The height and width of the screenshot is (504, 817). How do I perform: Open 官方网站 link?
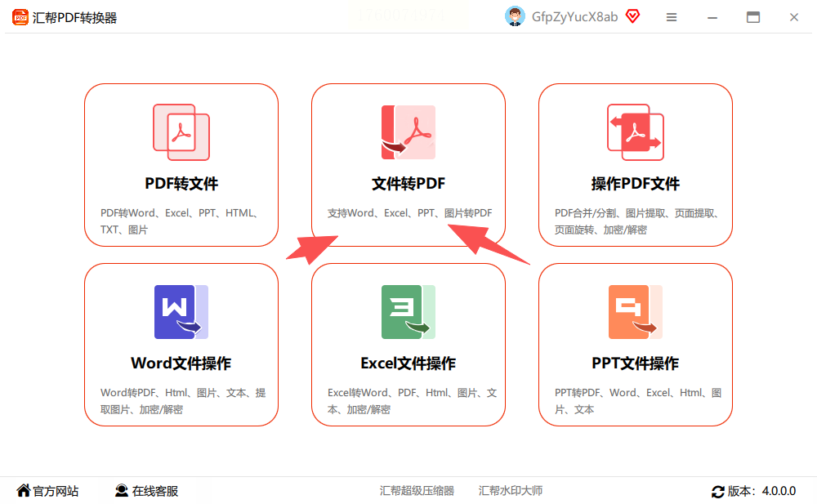pos(47,491)
